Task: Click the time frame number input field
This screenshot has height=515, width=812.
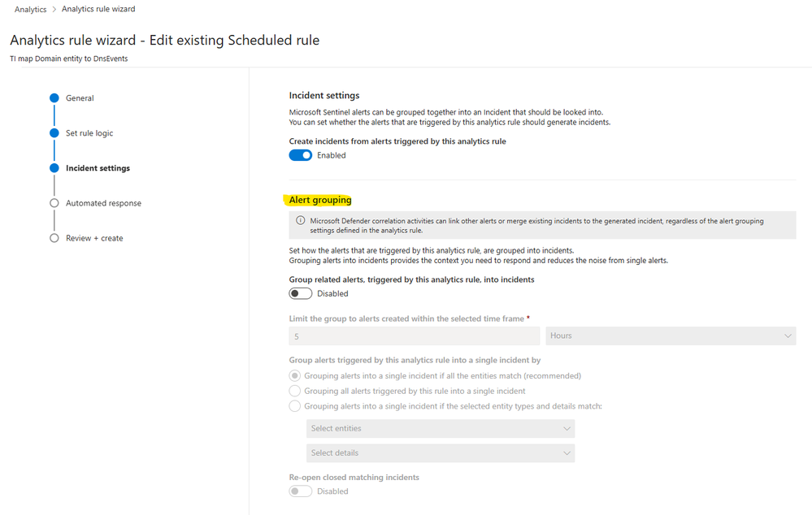Action: click(x=414, y=335)
